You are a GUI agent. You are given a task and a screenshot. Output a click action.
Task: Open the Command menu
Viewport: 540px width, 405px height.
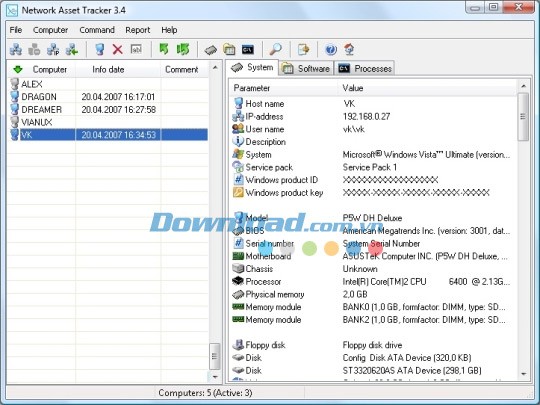pyautogui.click(x=97, y=30)
